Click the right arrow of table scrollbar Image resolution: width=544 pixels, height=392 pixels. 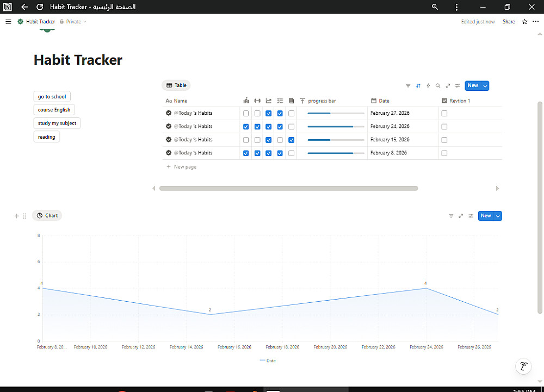point(497,188)
